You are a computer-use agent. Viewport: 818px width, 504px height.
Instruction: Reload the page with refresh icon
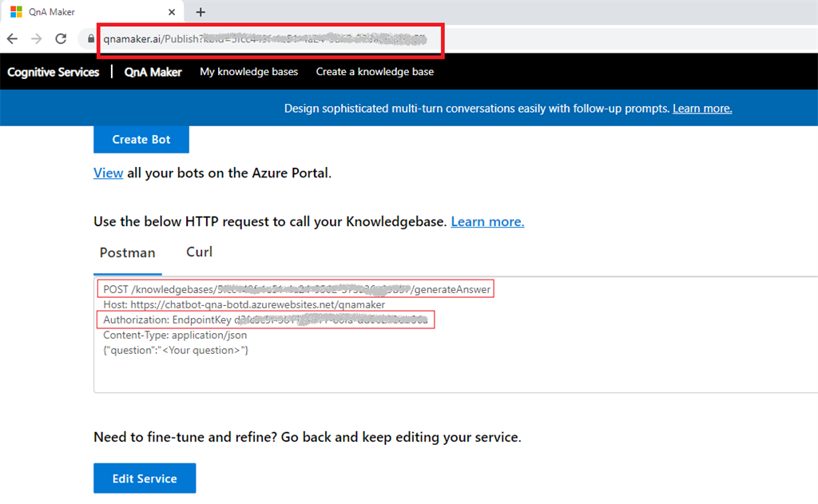[x=61, y=38]
